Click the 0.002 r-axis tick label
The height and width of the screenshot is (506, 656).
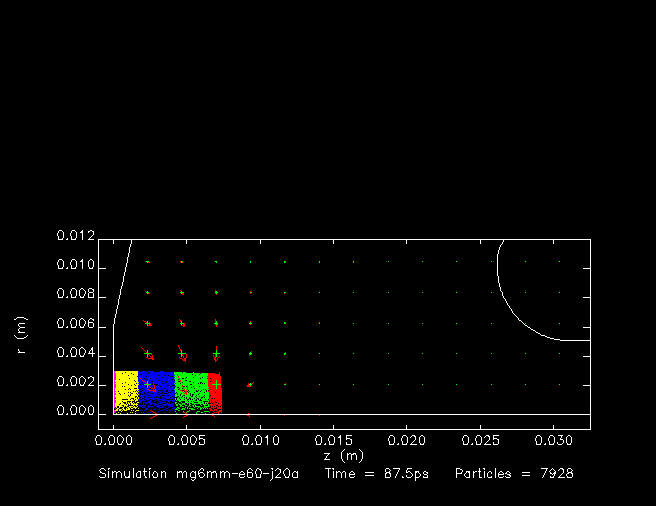tap(76, 383)
